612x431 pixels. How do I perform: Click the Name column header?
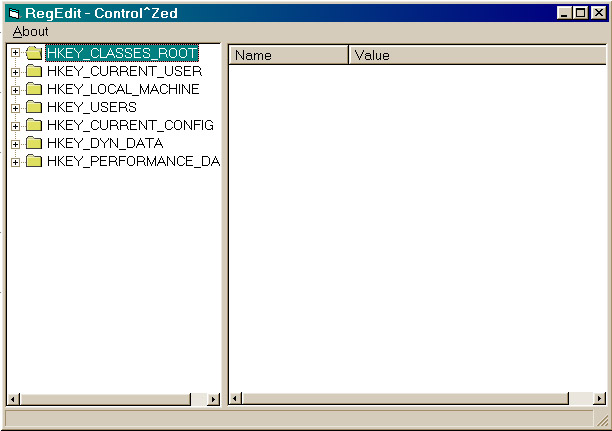288,55
